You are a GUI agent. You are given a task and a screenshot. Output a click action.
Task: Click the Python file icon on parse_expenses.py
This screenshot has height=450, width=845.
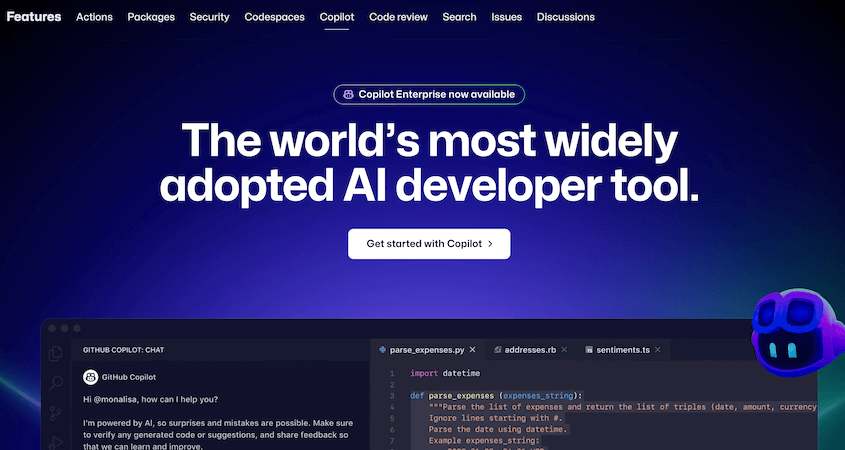[383, 350]
